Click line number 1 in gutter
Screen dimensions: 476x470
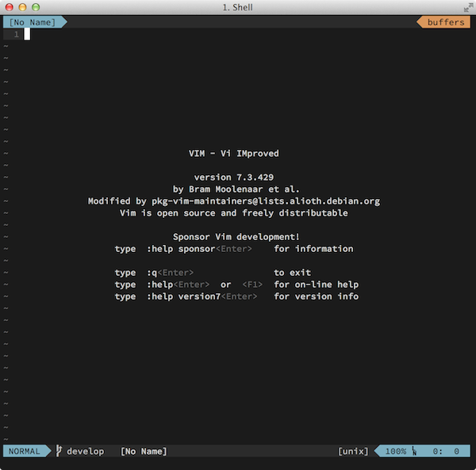click(16, 34)
